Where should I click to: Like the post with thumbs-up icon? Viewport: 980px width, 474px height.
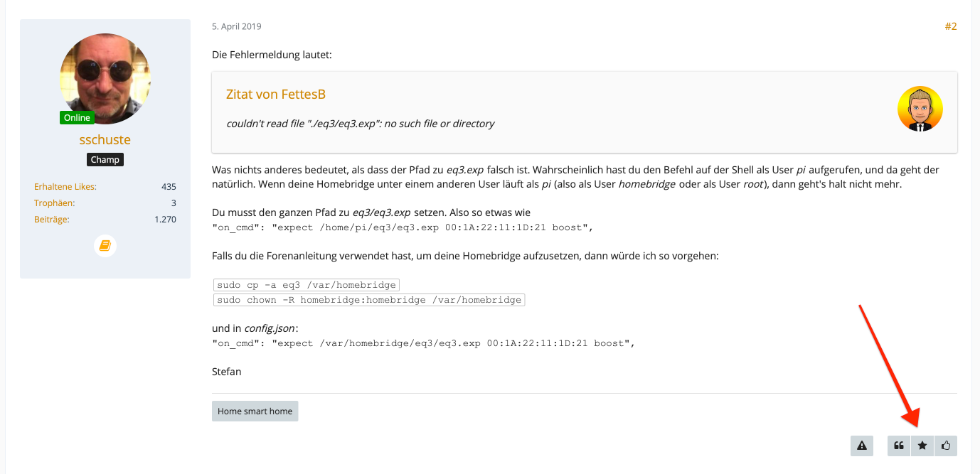[x=946, y=446]
